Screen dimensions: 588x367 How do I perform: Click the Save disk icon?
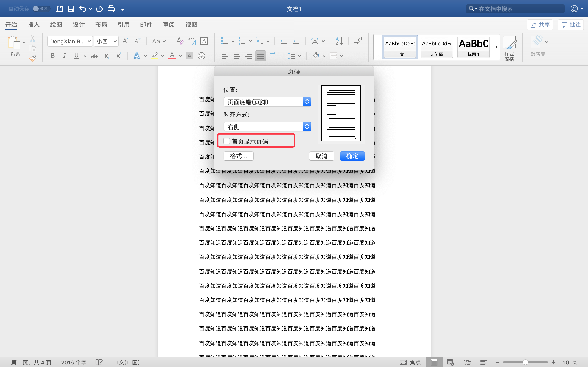(71, 9)
